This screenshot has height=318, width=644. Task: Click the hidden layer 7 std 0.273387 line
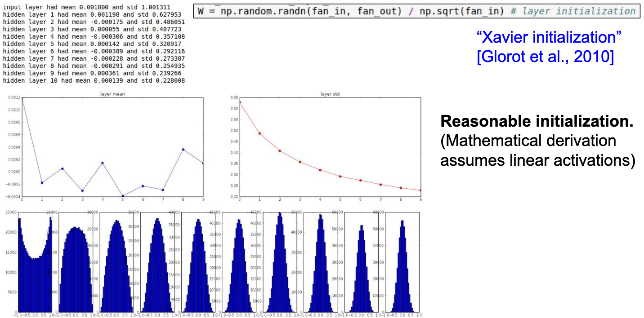[x=94, y=58]
